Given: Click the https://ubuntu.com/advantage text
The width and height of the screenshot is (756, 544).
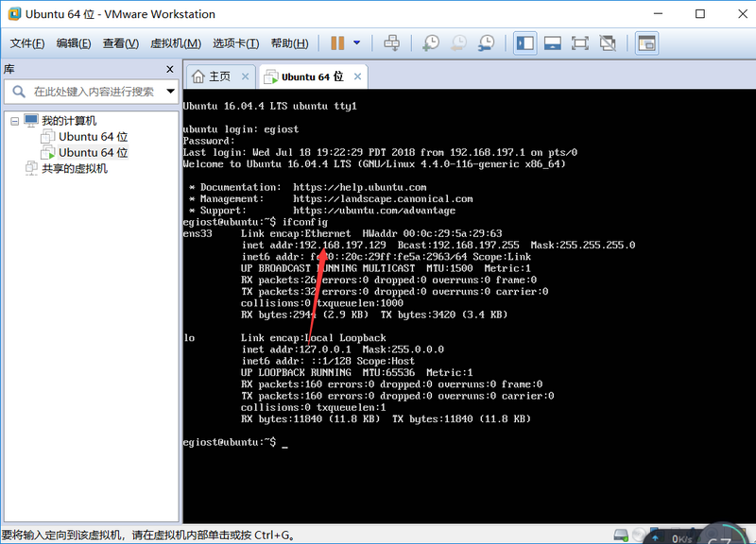Looking at the screenshot, I should (x=374, y=211).
